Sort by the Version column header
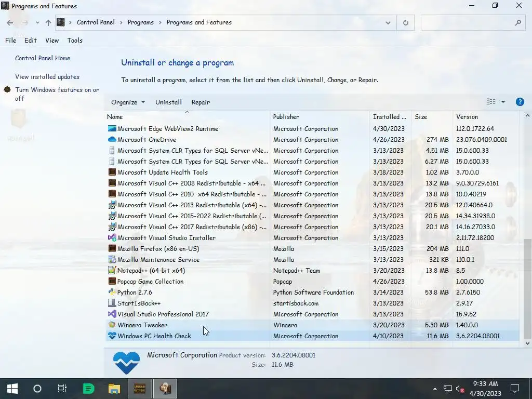This screenshot has width=532, height=399. point(486,116)
